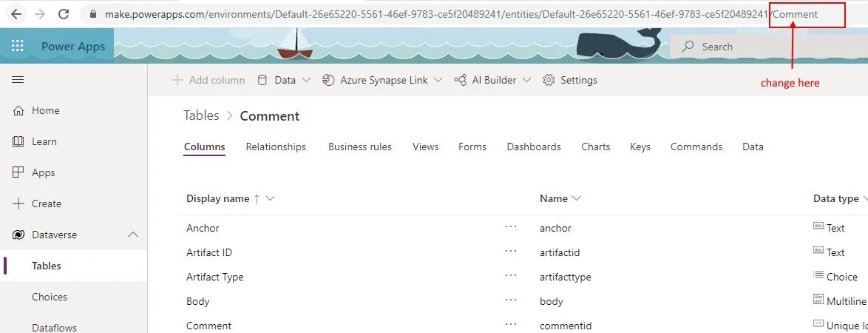The width and height of the screenshot is (868, 333).
Task: Click the Create plus icon
Action: [x=18, y=203]
